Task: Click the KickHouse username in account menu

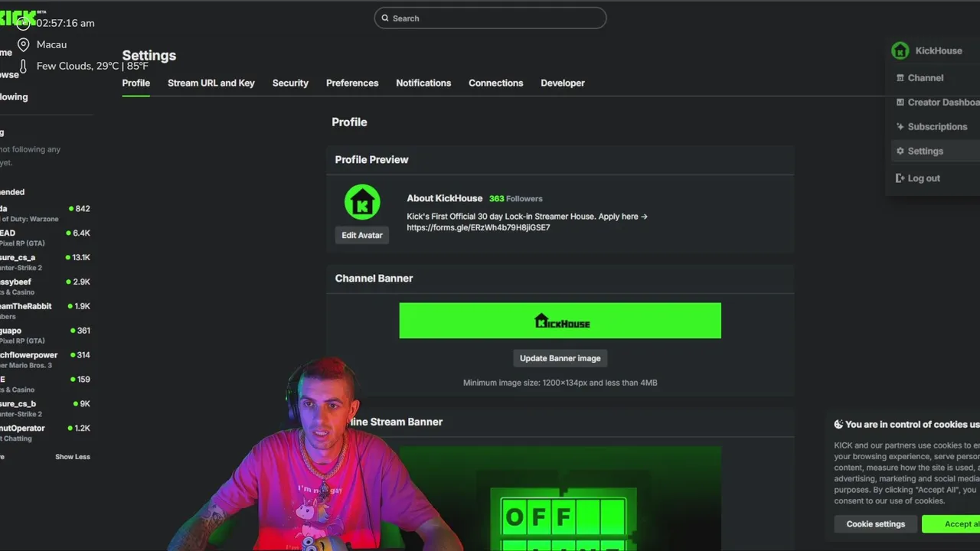Action: click(939, 51)
